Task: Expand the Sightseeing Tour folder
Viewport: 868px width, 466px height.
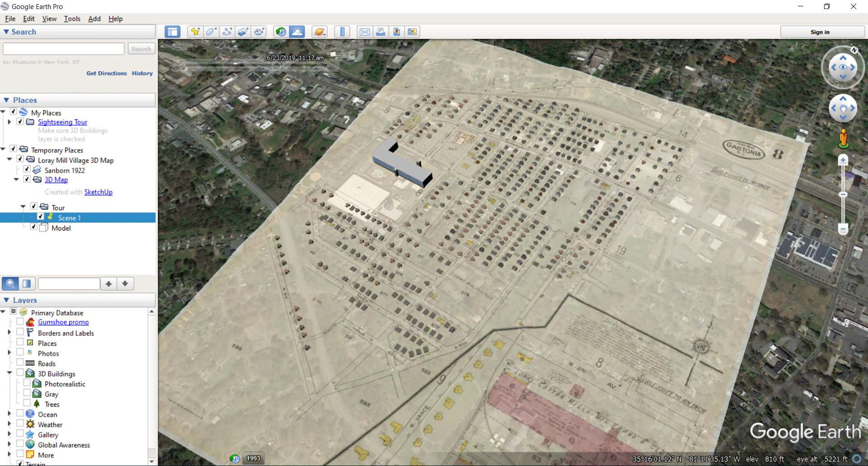Action: pos(9,122)
